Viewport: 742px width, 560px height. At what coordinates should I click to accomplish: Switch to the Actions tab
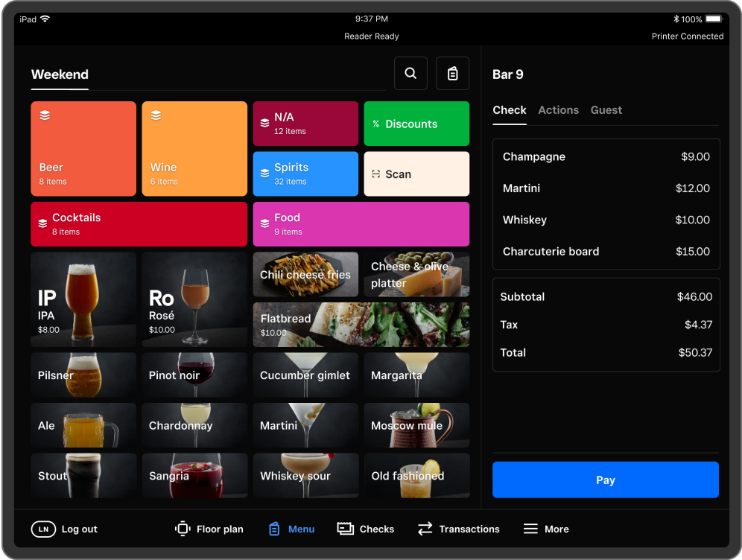[558, 109]
